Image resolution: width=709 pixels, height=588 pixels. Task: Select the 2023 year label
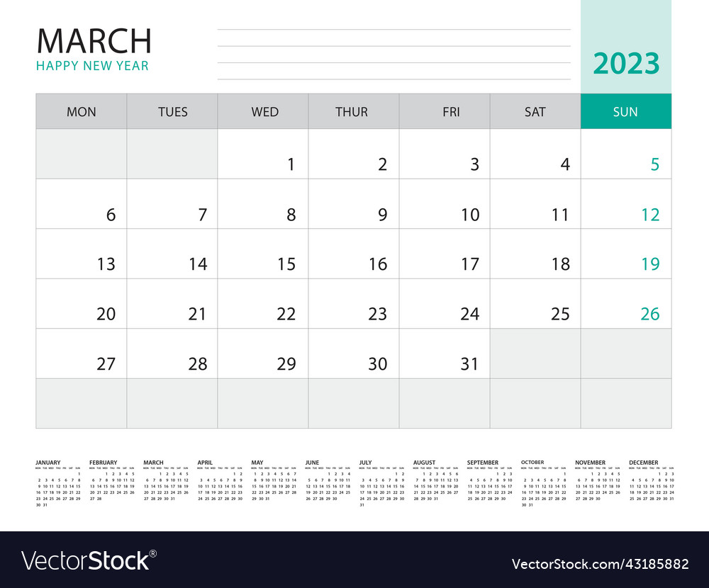tap(625, 64)
